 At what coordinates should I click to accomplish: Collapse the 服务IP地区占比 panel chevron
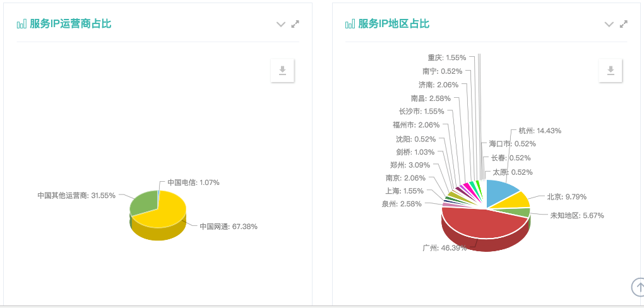[x=609, y=24]
